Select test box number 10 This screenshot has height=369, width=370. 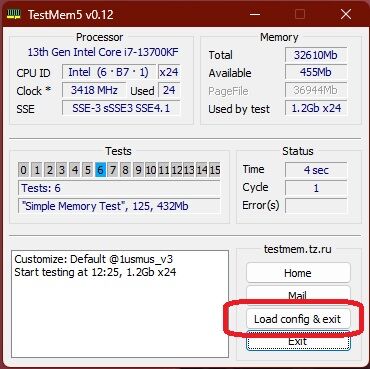coord(151,170)
